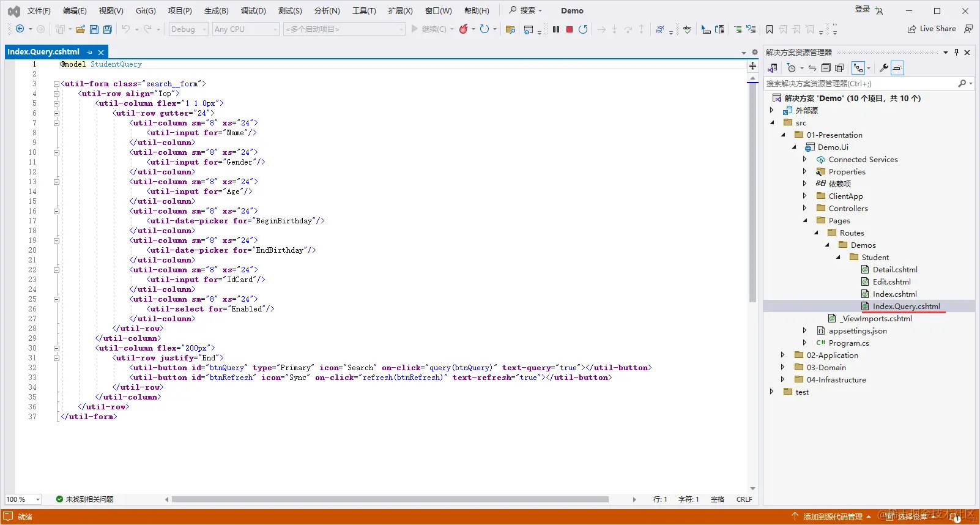Click the Save All icon
The height and width of the screenshot is (525, 980).
(108, 29)
